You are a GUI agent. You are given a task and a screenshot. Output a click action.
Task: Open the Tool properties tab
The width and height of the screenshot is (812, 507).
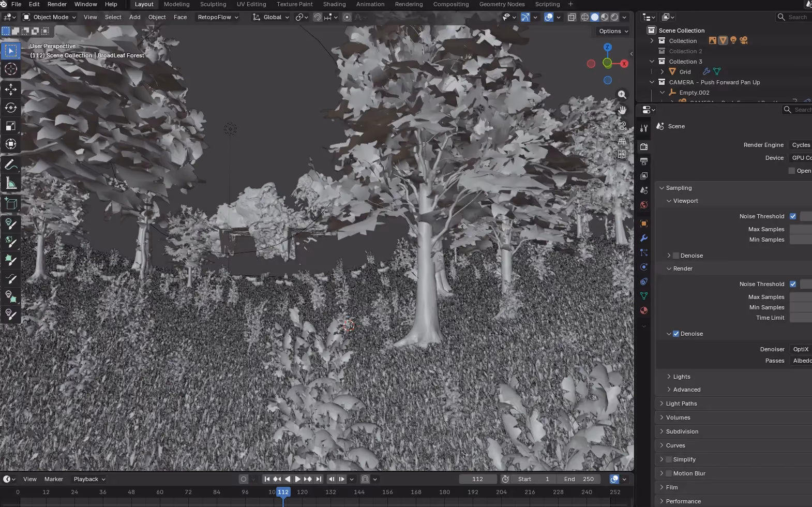[x=644, y=128]
